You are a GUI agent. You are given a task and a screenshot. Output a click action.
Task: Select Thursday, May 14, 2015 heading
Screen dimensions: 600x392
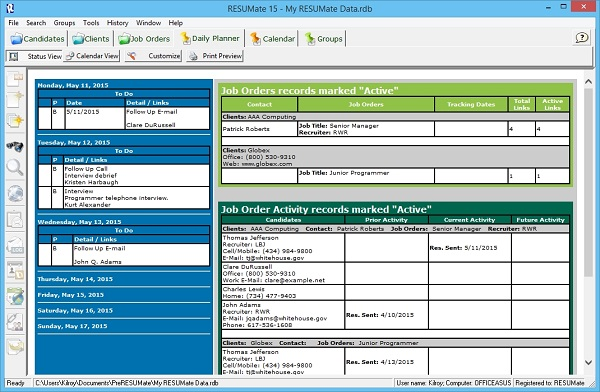point(75,279)
